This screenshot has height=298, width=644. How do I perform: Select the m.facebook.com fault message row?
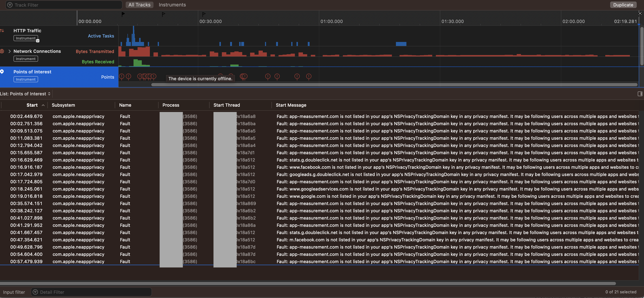319,240
